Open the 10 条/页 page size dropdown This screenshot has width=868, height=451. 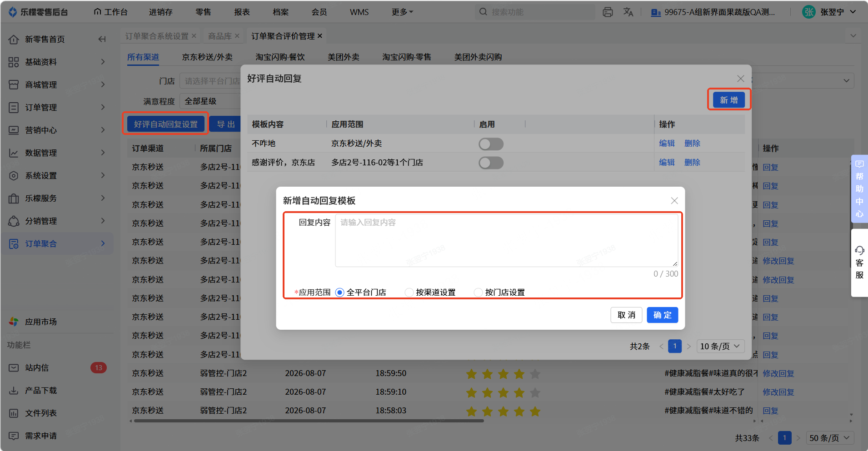tap(720, 347)
